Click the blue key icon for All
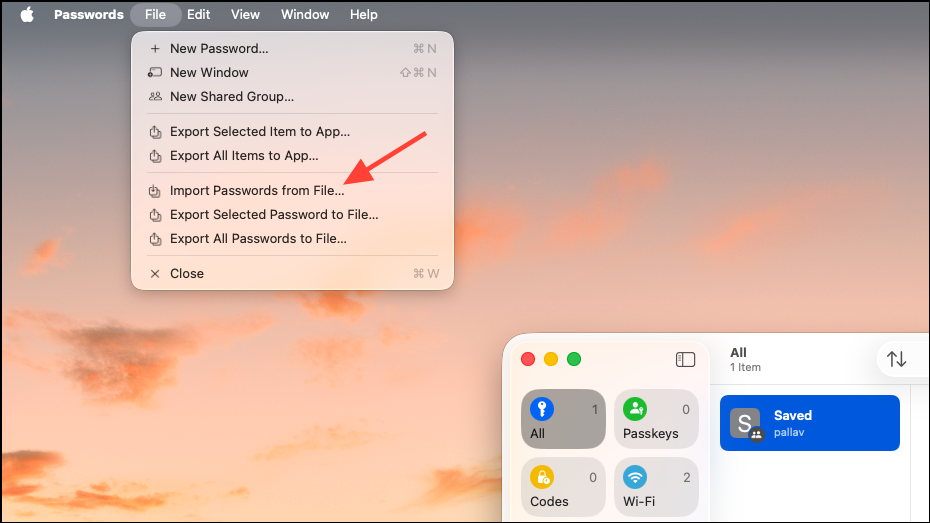 542,409
